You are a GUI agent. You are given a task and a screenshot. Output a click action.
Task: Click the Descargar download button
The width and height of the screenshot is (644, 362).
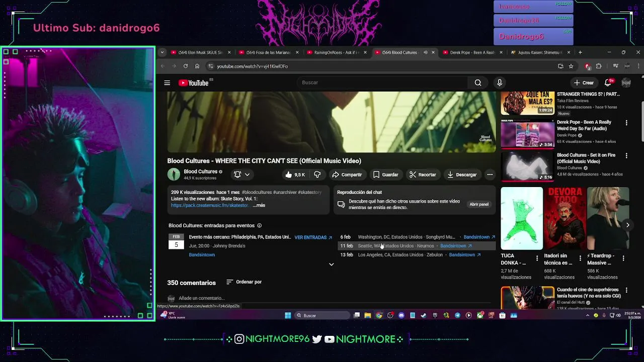coord(462,174)
